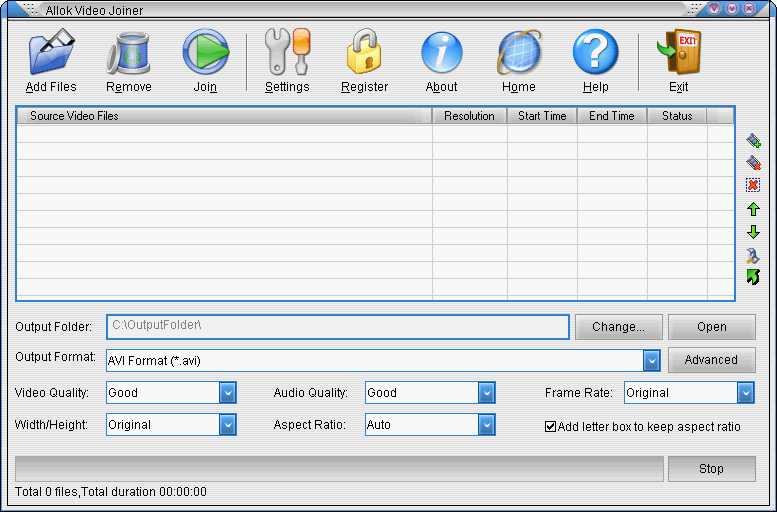Click the Open output folder button
The image size is (777, 512).
[712, 327]
